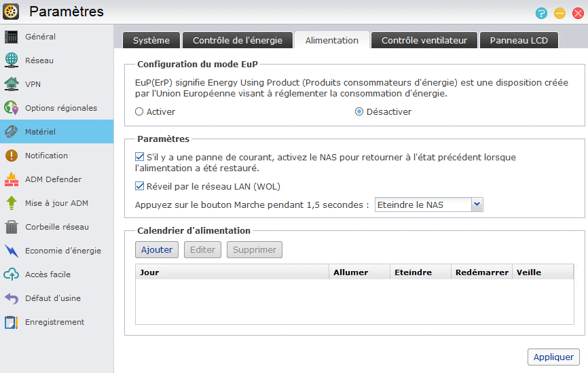Uncheck Réveil par le réseau LAN (WOL)
The height and width of the screenshot is (373, 588).
pyautogui.click(x=139, y=186)
